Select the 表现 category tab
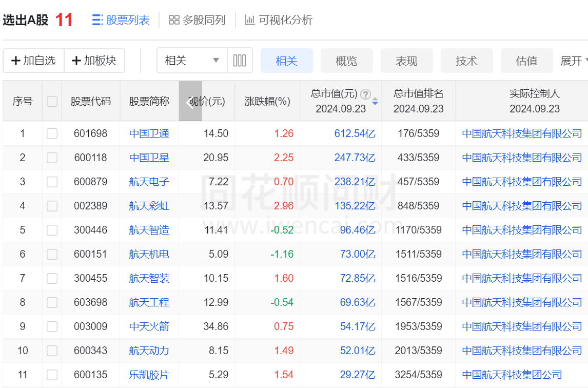Image resolution: width=588 pixels, height=388 pixels. [406, 61]
